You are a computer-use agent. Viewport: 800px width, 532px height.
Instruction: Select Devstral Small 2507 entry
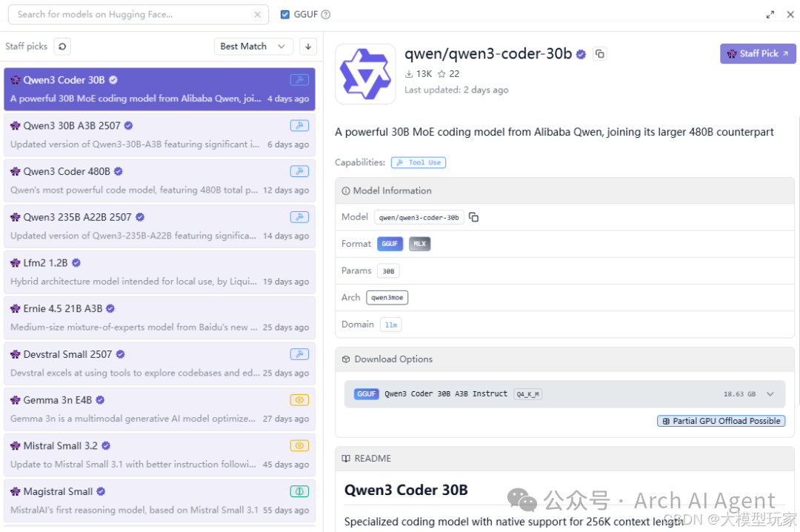coord(159,363)
